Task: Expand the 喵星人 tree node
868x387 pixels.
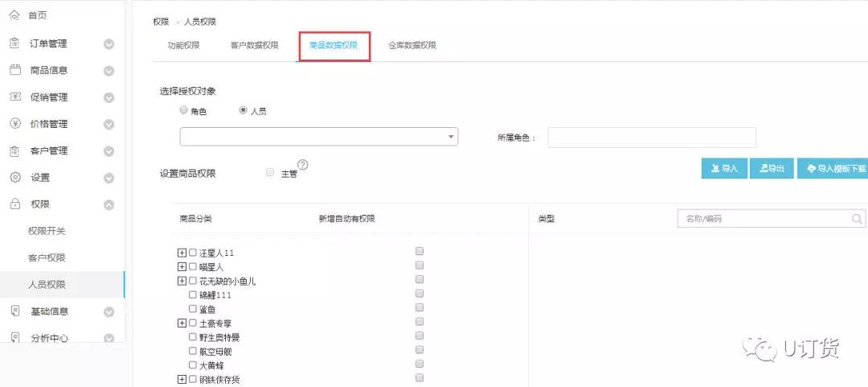Action: [182, 266]
